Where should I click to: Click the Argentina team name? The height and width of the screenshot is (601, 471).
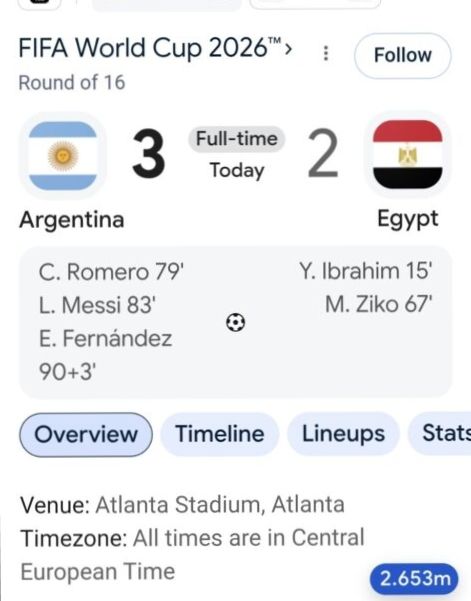[x=72, y=220]
